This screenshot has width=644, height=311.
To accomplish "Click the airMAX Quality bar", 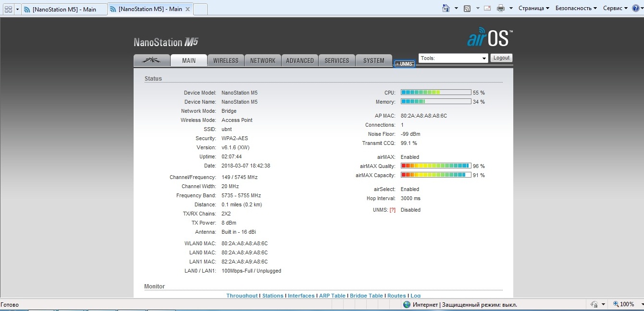I will 436,166.
